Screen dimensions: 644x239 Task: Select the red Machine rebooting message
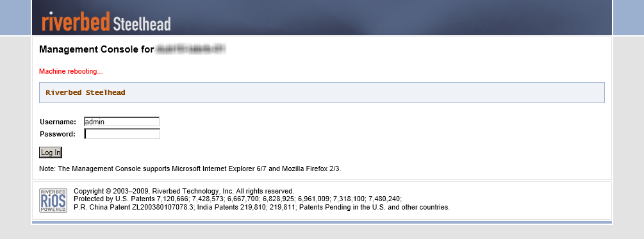click(x=70, y=72)
